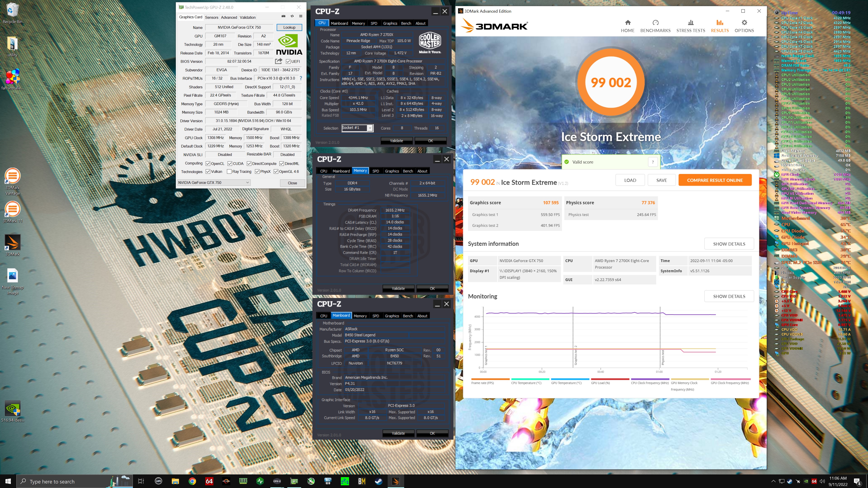Toggle the DirectML checkbox
This screenshot has height=488, width=868.
pyautogui.click(x=282, y=164)
